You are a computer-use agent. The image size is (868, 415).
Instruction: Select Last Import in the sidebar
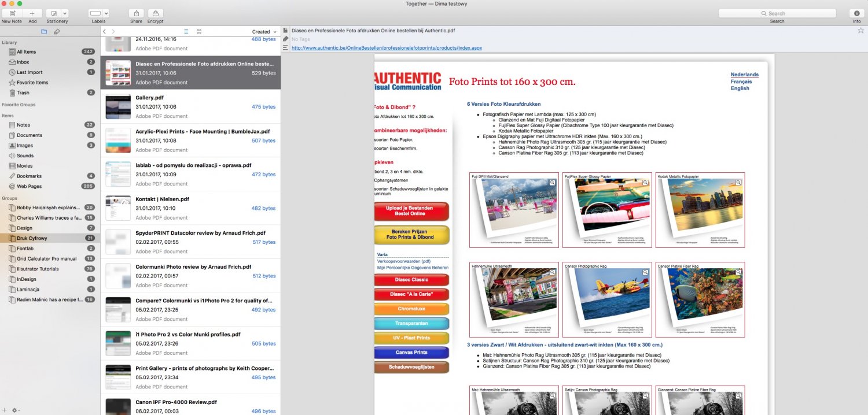point(49,72)
